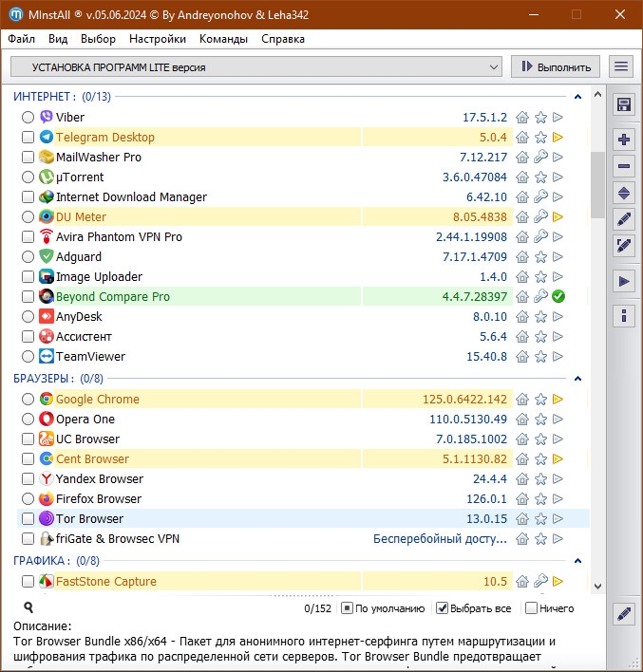Click the БРАУЗЕРЫ: (0/8) section header
The width and height of the screenshot is (643, 672).
click(58, 379)
